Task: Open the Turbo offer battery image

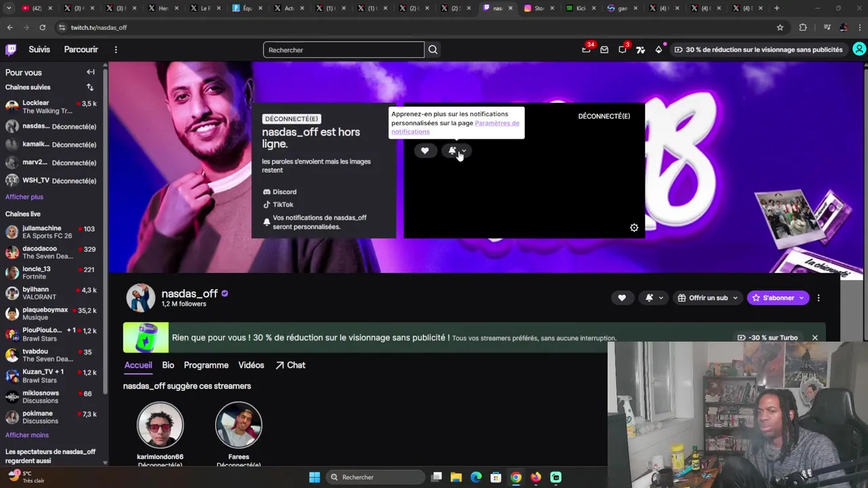Action: [146, 338]
